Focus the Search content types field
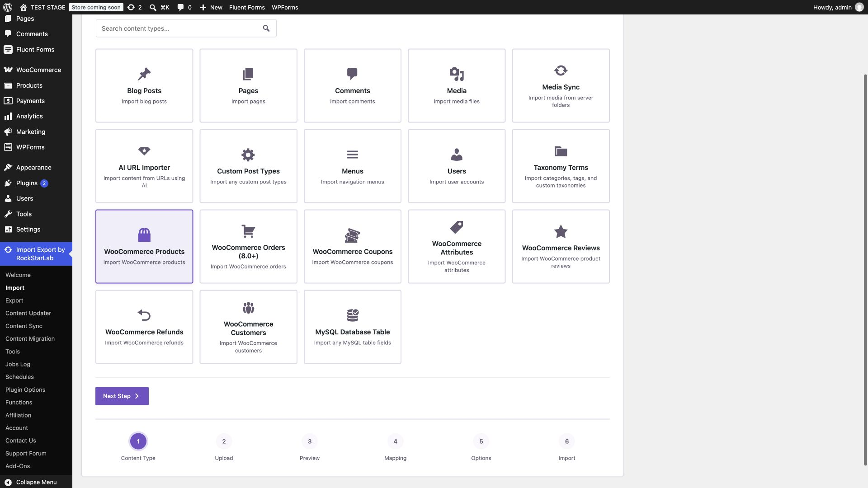This screenshot has width=868, height=488. click(x=186, y=28)
